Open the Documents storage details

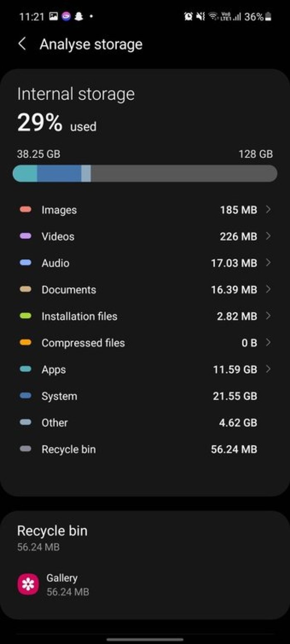click(268, 289)
